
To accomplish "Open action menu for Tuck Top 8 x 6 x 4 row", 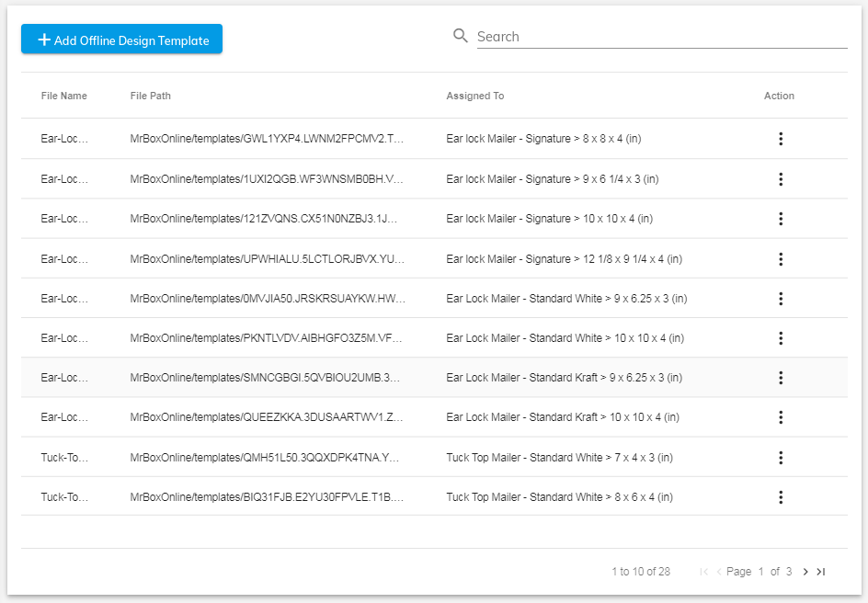I will [x=781, y=497].
